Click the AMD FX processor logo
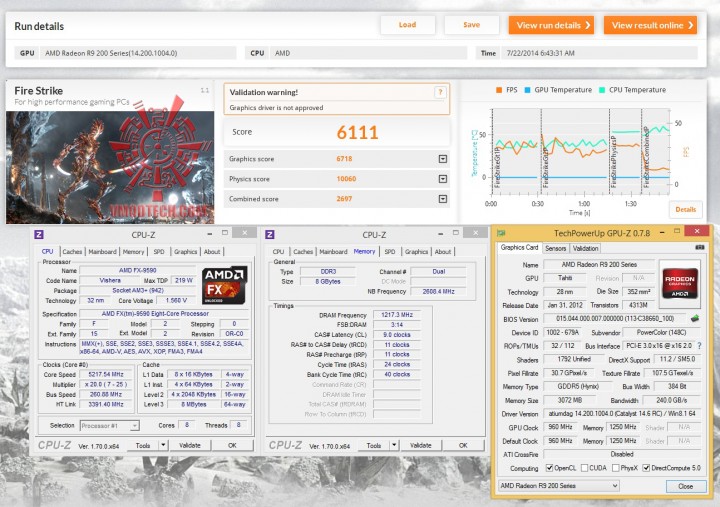This screenshot has height=507, width=720. tap(224, 285)
